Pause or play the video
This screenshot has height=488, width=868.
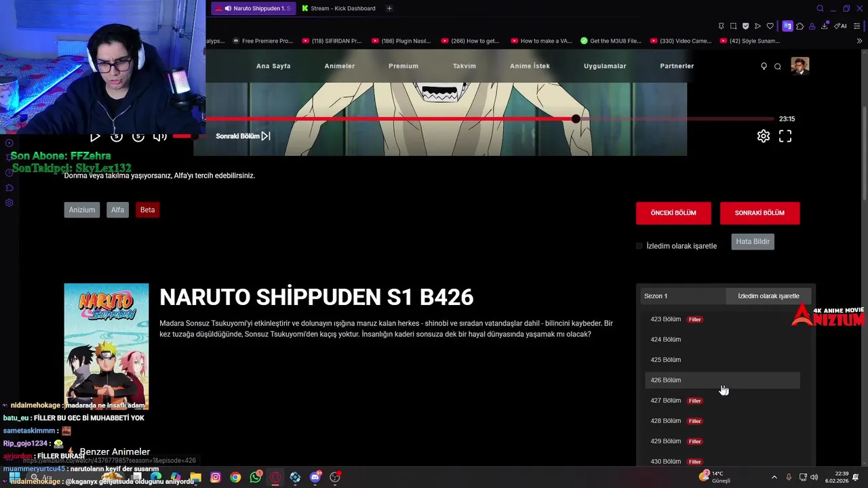(95, 136)
